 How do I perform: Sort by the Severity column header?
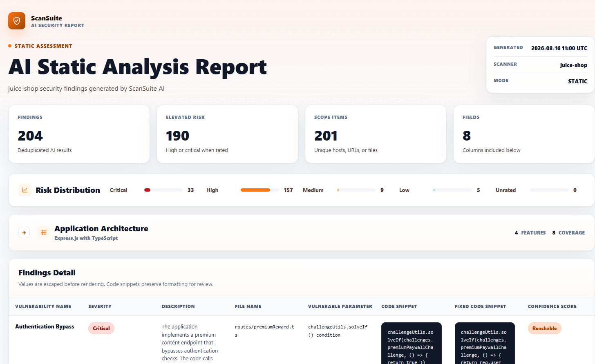point(100,306)
